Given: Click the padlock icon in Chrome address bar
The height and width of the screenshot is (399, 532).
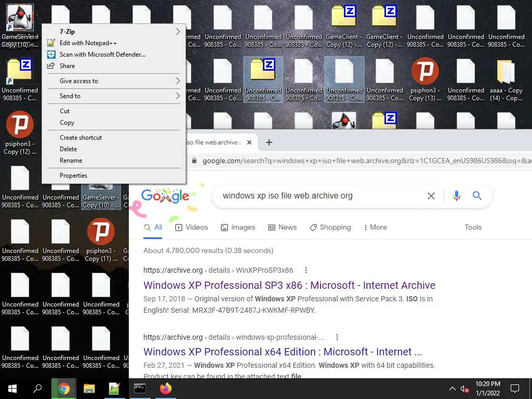Looking at the screenshot, I should [194, 161].
